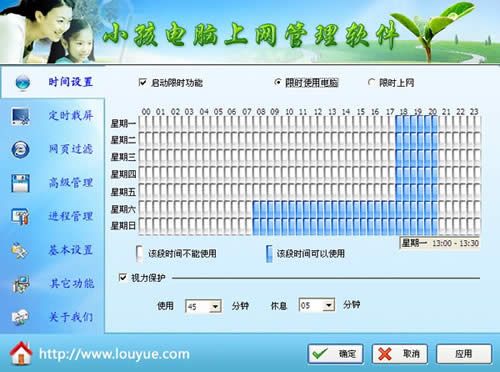Open 高级管理 section
The width and height of the screenshot is (500, 372).
coord(70,183)
